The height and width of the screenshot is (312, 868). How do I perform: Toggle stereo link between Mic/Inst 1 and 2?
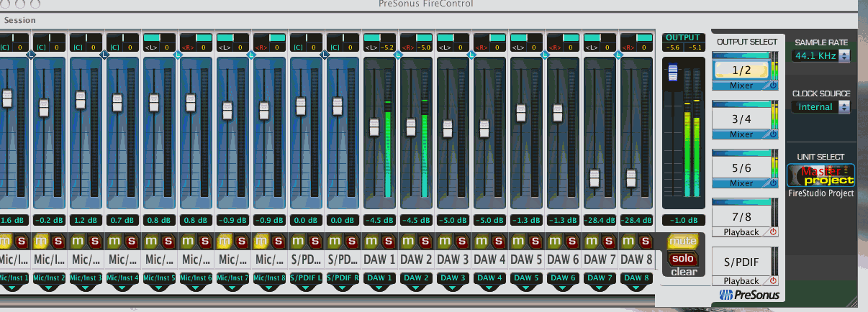31,55
